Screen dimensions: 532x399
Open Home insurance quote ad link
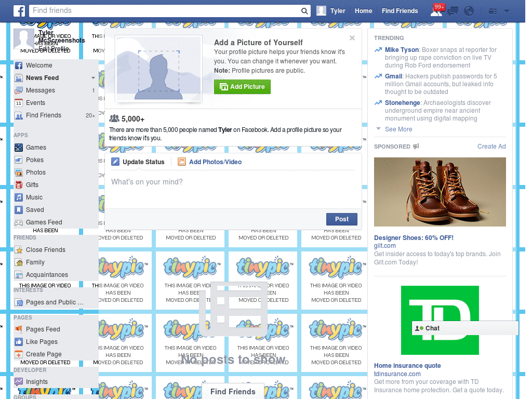(407, 366)
